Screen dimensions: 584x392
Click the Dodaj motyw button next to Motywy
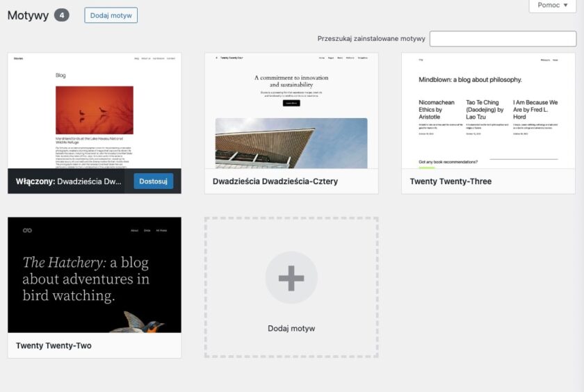click(x=111, y=15)
